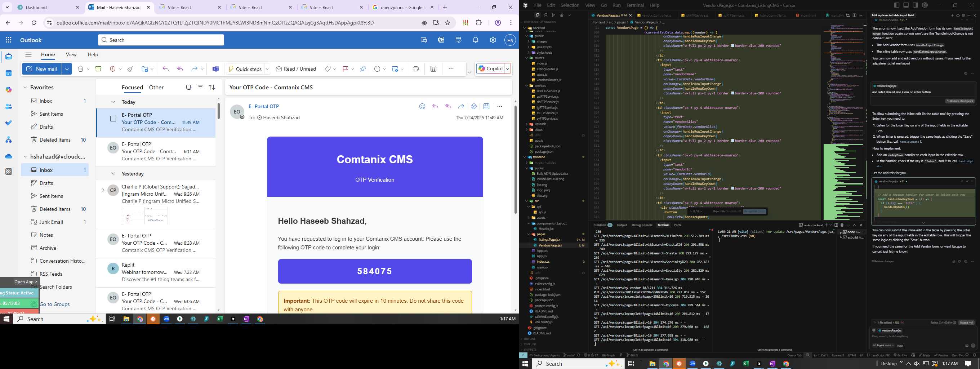
Task: Open Teams chat icon in Outlook header
Action: click(423, 40)
